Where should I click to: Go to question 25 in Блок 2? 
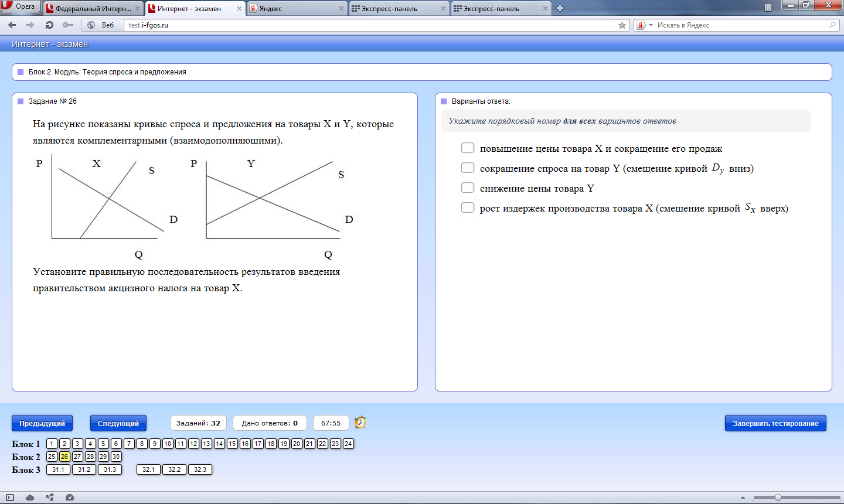pos(52,457)
